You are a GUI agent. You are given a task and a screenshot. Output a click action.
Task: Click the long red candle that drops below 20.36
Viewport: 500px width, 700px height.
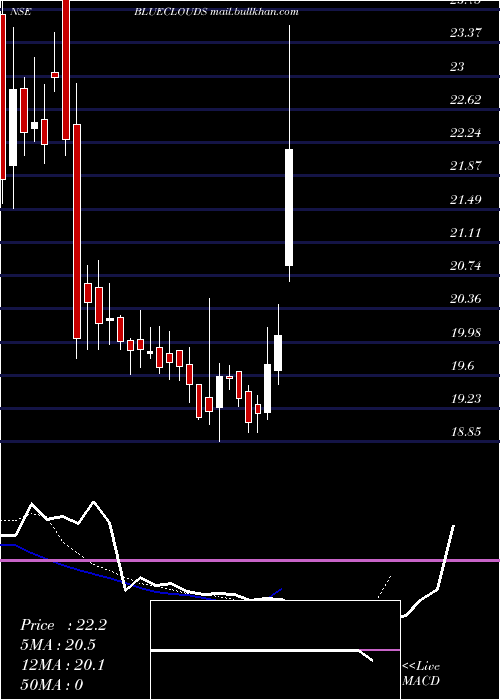click(77, 231)
